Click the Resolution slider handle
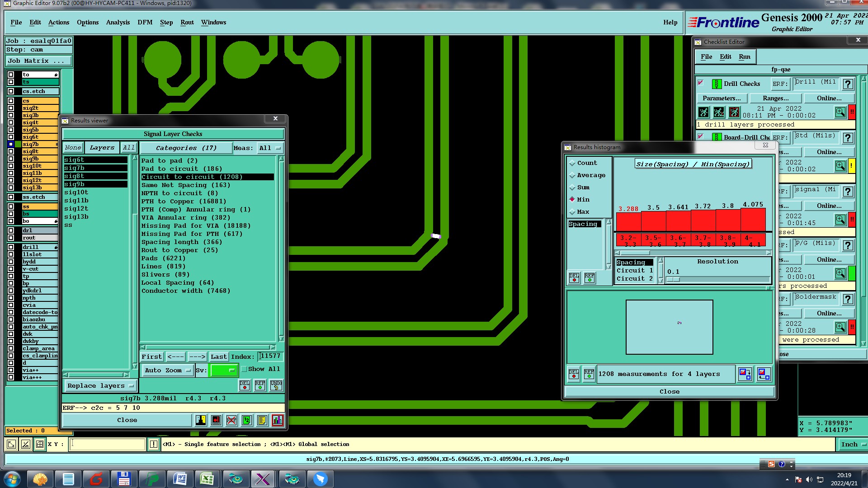Image resolution: width=868 pixels, height=488 pixels. pyautogui.click(x=673, y=280)
